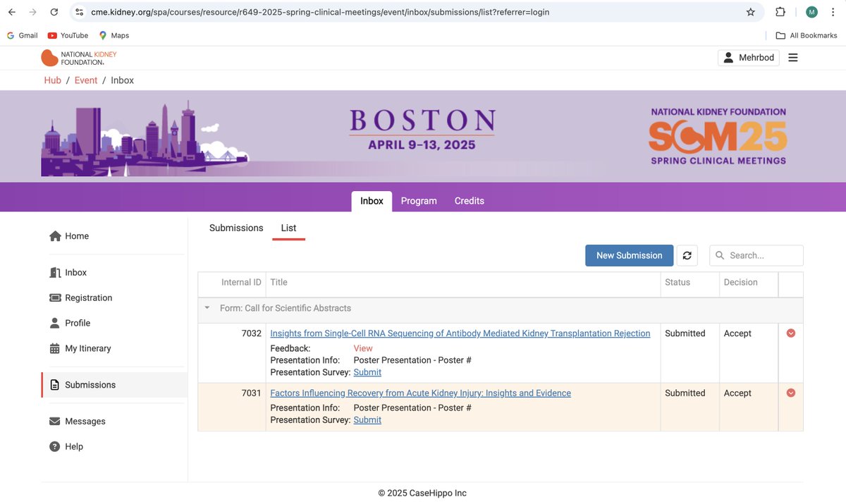Open Registration in the sidebar
Viewport: 846px width, 504px height.
[80, 298]
